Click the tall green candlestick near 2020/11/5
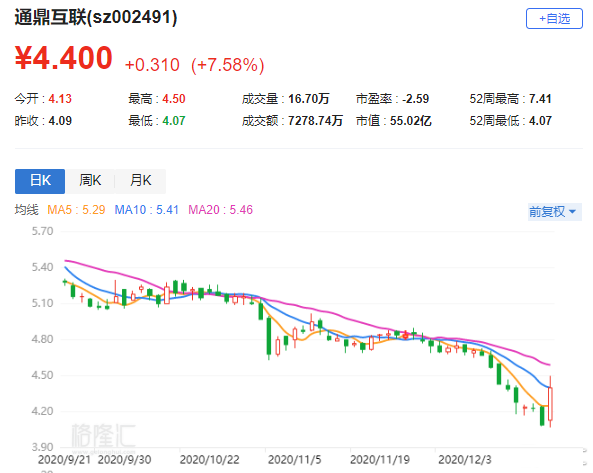The width and height of the screenshot is (593, 473). click(x=269, y=337)
